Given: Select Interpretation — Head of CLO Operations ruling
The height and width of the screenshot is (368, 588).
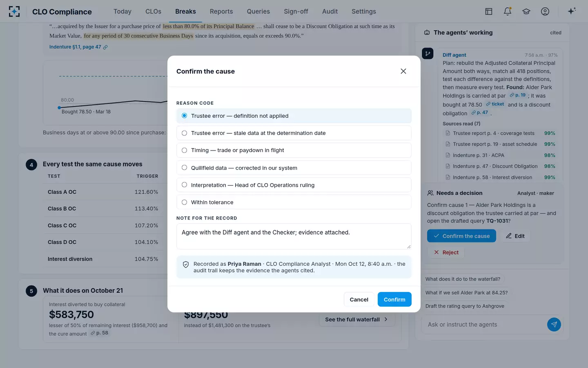Looking at the screenshot, I should [x=294, y=185].
